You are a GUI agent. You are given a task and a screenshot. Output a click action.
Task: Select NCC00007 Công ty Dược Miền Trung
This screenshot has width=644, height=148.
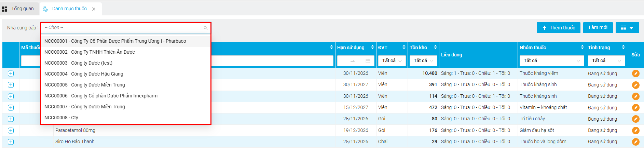pyautogui.click(x=125, y=107)
